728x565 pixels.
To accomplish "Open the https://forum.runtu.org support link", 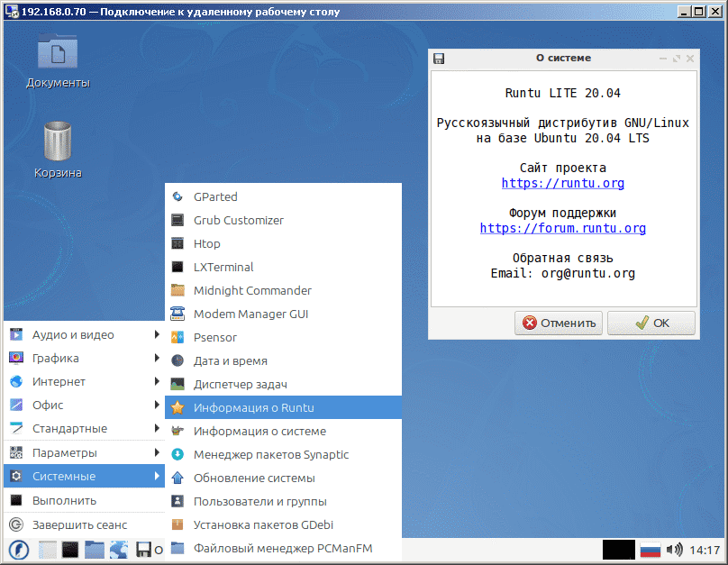I will [x=563, y=228].
